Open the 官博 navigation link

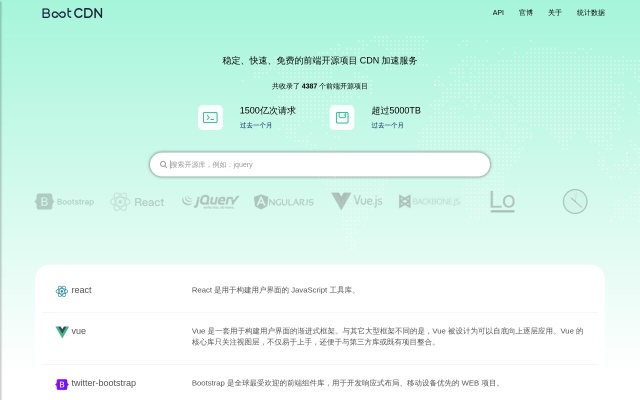pos(526,13)
